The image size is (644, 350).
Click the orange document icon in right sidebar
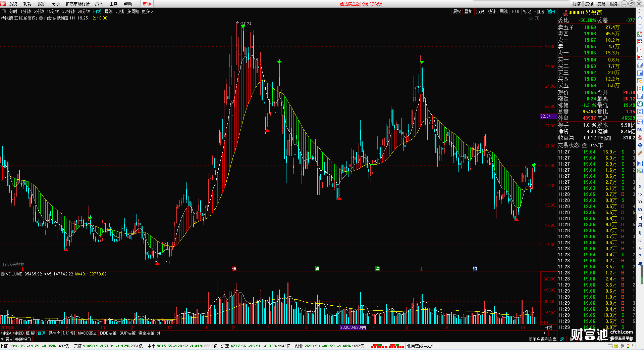click(640, 88)
